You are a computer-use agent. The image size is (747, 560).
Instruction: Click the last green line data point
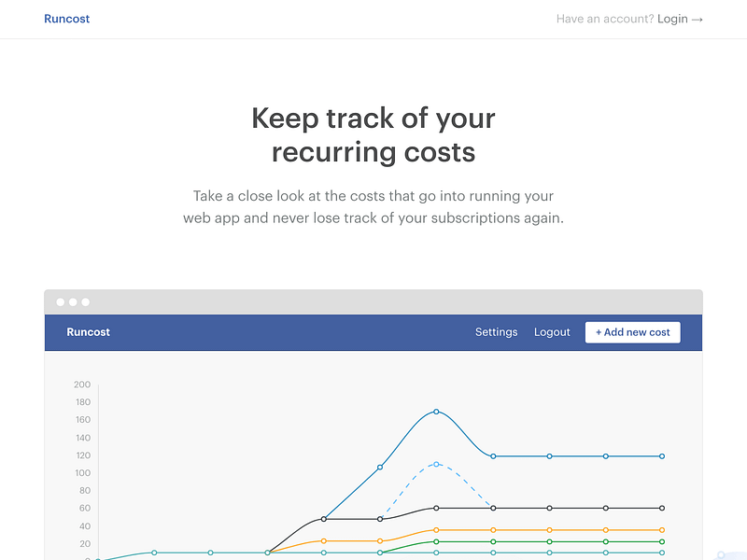tap(662, 541)
